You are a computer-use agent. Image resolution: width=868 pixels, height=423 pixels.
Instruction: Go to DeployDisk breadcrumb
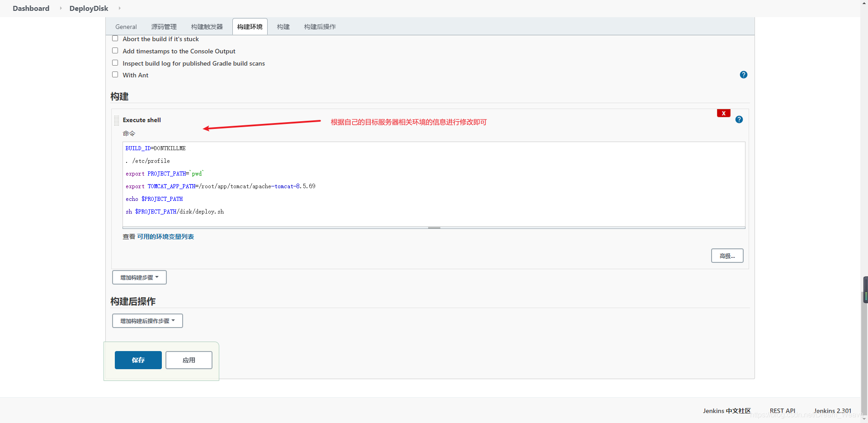coord(89,8)
